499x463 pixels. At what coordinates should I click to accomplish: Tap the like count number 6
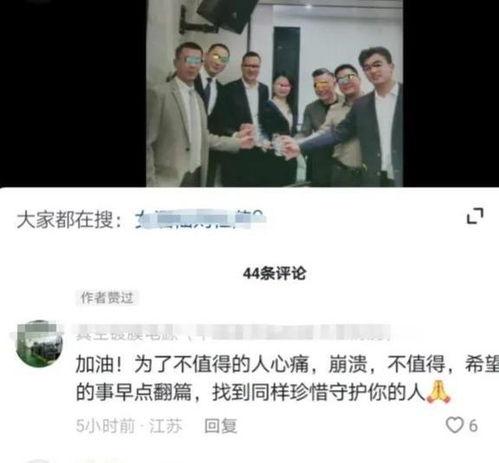(x=473, y=426)
